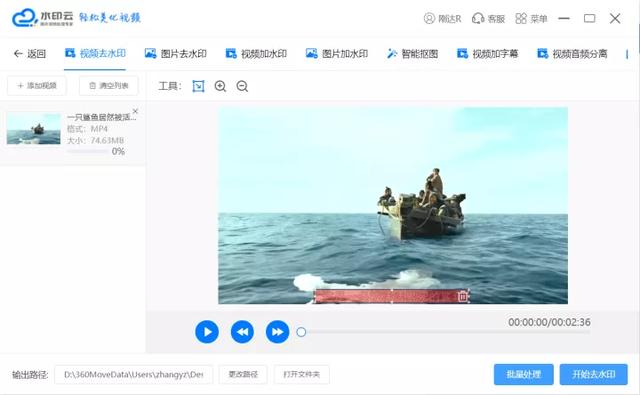The width and height of the screenshot is (640, 395).
Task: Play the video
Action: (207, 332)
